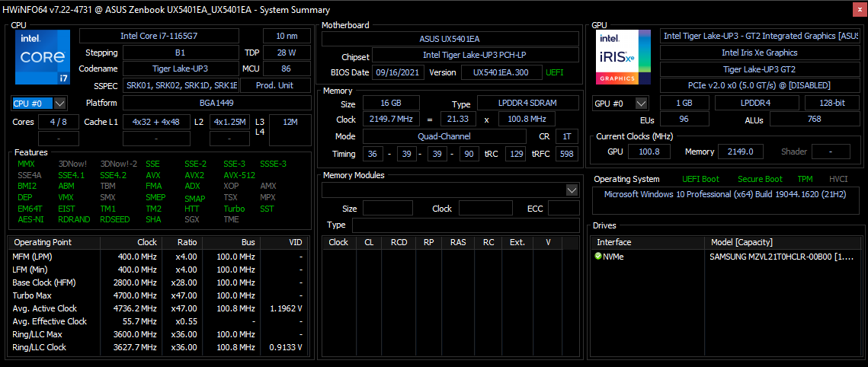The height and width of the screenshot is (367, 868).
Task: Select the Base Clock (HFM) row
Action: [x=157, y=282]
